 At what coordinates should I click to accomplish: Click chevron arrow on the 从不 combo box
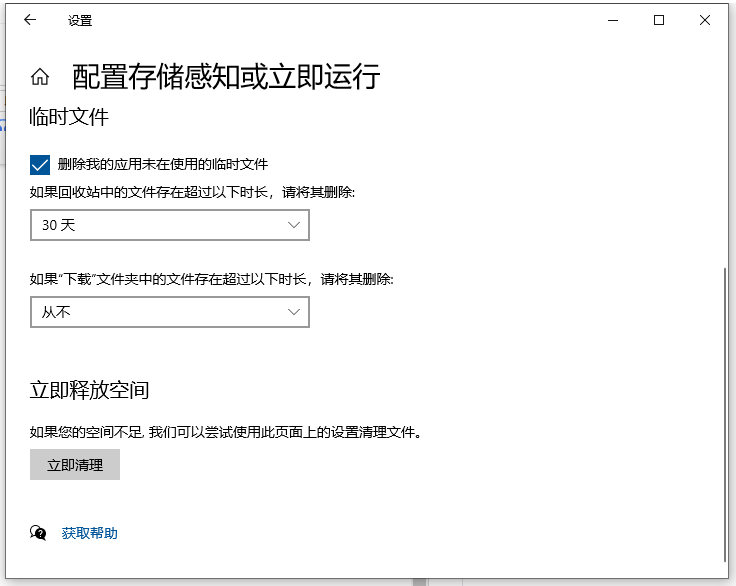294,312
